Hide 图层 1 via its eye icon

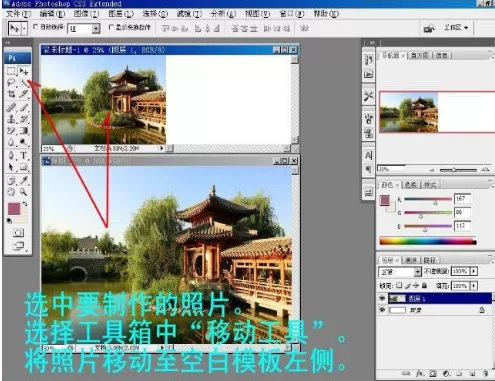pyautogui.click(x=382, y=298)
